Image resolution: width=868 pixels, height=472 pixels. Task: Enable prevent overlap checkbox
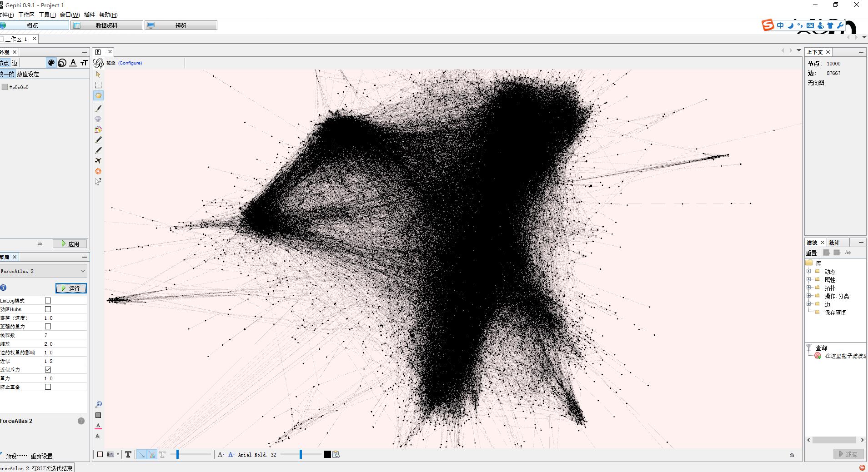48,387
